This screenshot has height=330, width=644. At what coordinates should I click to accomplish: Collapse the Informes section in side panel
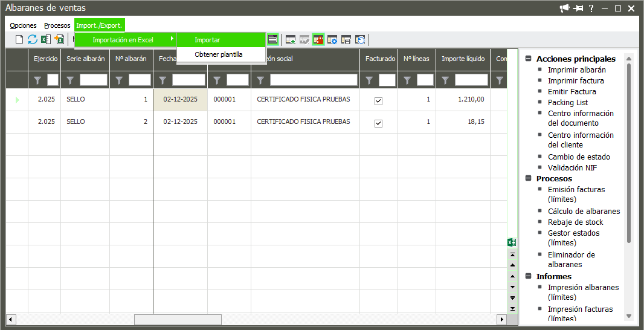click(529, 277)
